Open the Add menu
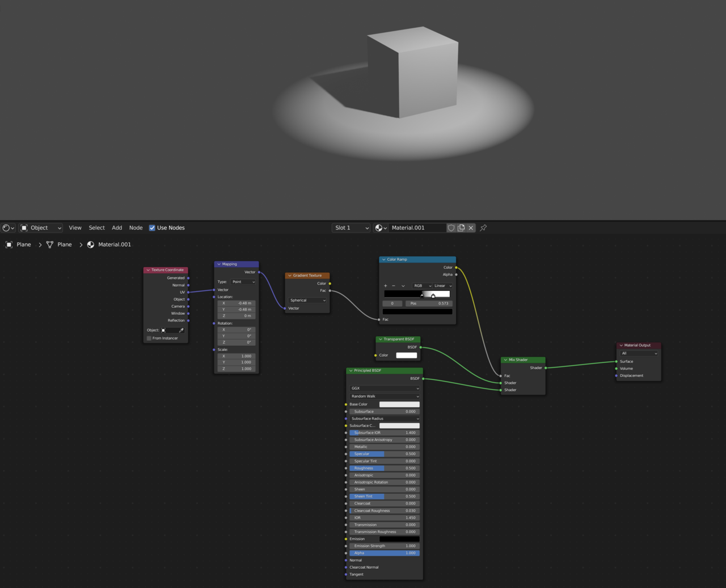 pyautogui.click(x=117, y=228)
